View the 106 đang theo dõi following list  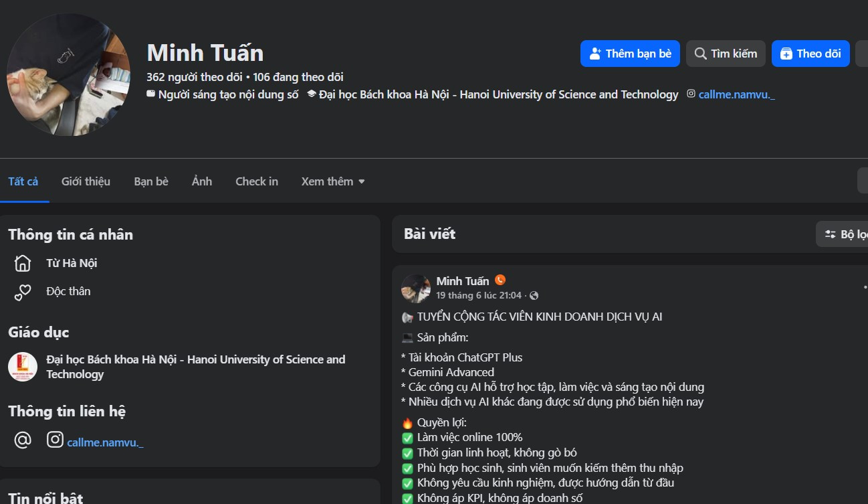tap(298, 77)
